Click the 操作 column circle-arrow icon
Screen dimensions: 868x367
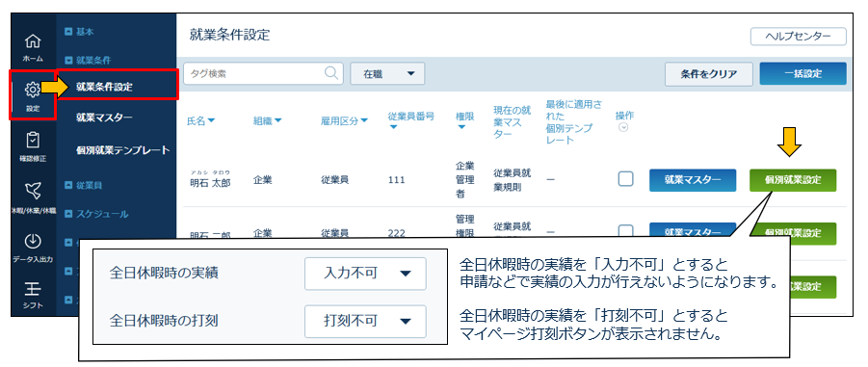[x=623, y=127]
